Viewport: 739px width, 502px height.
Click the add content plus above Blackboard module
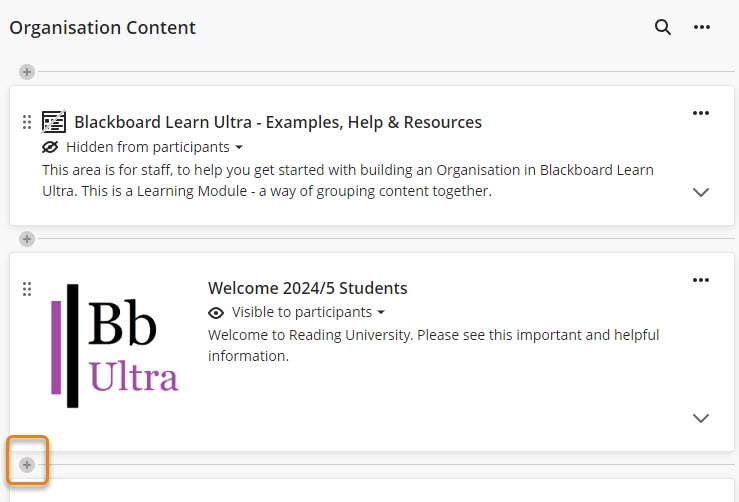click(27, 72)
